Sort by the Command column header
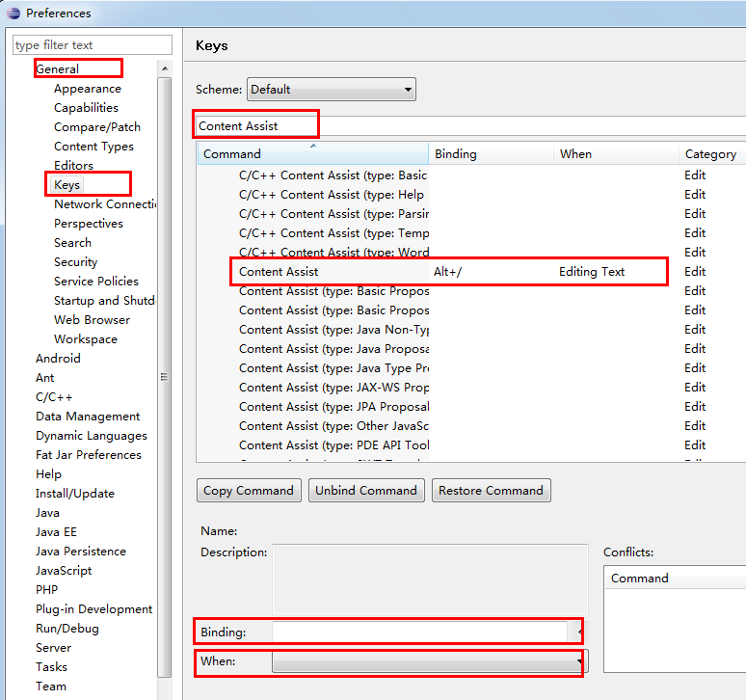This screenshot has width=746, height=700. [x=312, y=154]
